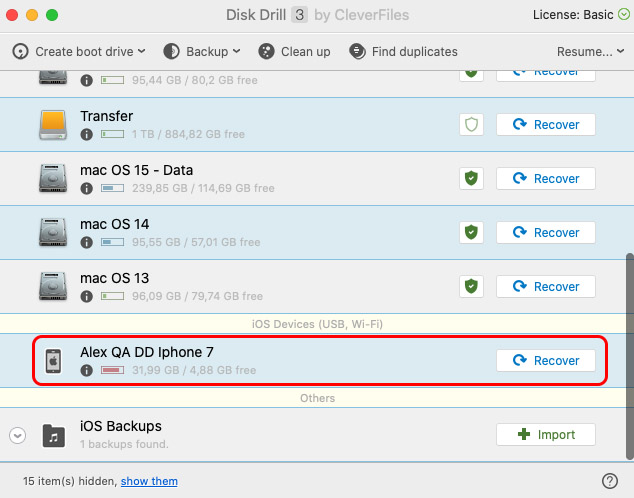Toggle protection shield for Transfer

(471, 124)
